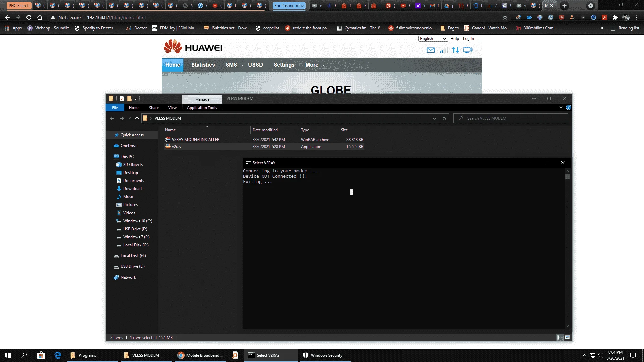Screen dimensions: 644x362
Task: Switch to large icons view in Explorer status bar
Action: (567, 337)
